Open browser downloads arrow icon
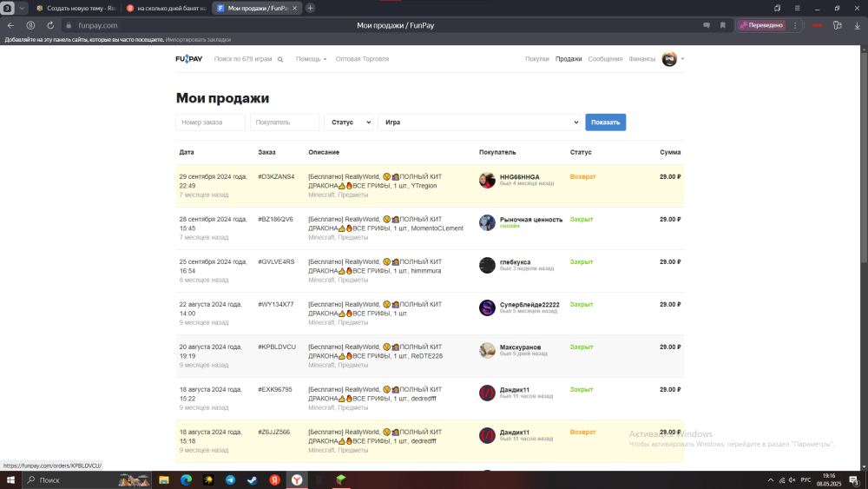This screenshot has height=489, width=868. [x=857, y=25]
